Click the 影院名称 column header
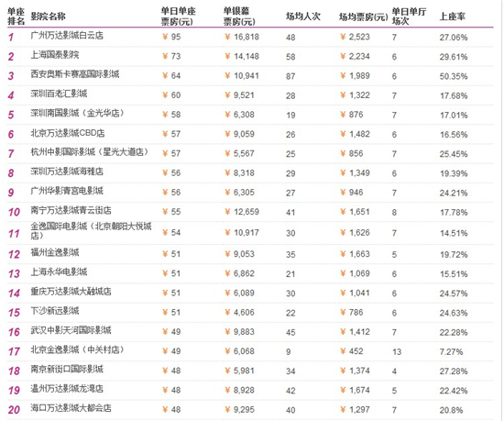 tap(49, 17)
